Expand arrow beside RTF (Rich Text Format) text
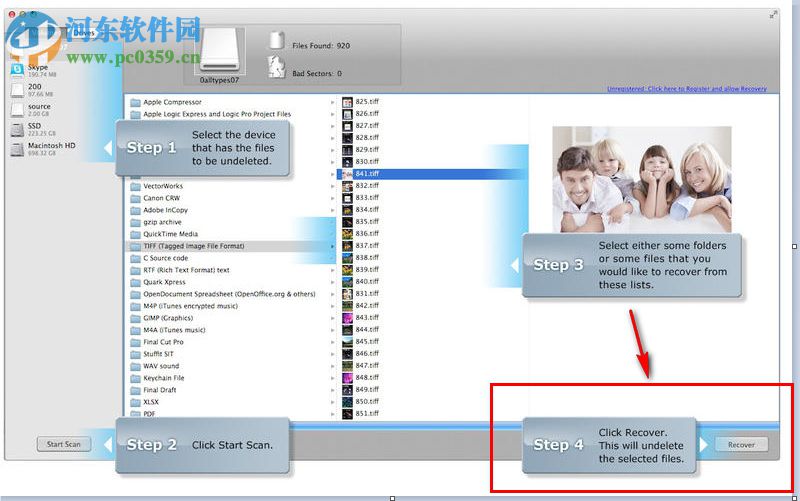 pyautogui.click(x=332, y=270)
